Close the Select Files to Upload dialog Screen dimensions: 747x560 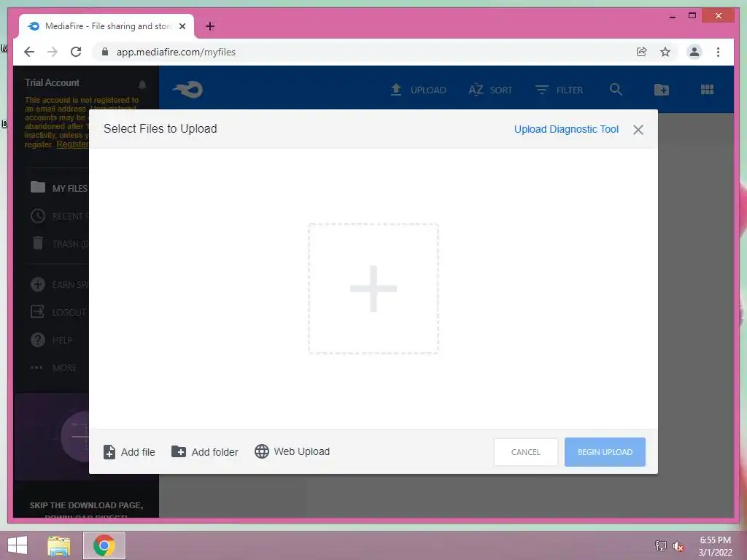[x=638, y=130]
